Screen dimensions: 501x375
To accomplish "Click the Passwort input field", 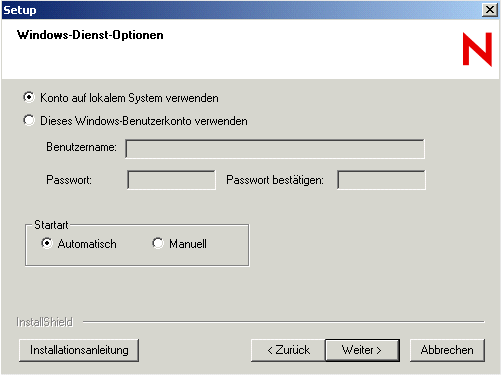I will (x=171, y=180).
